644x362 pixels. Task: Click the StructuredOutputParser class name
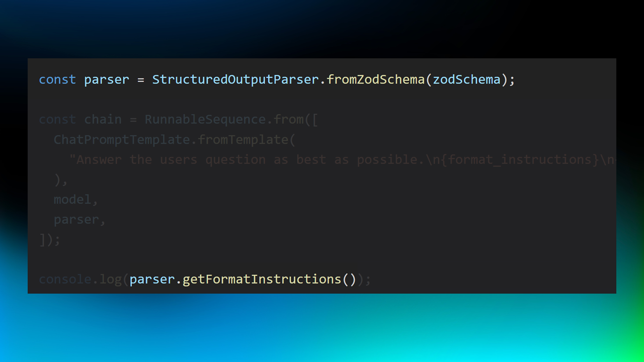coord(236,80)
